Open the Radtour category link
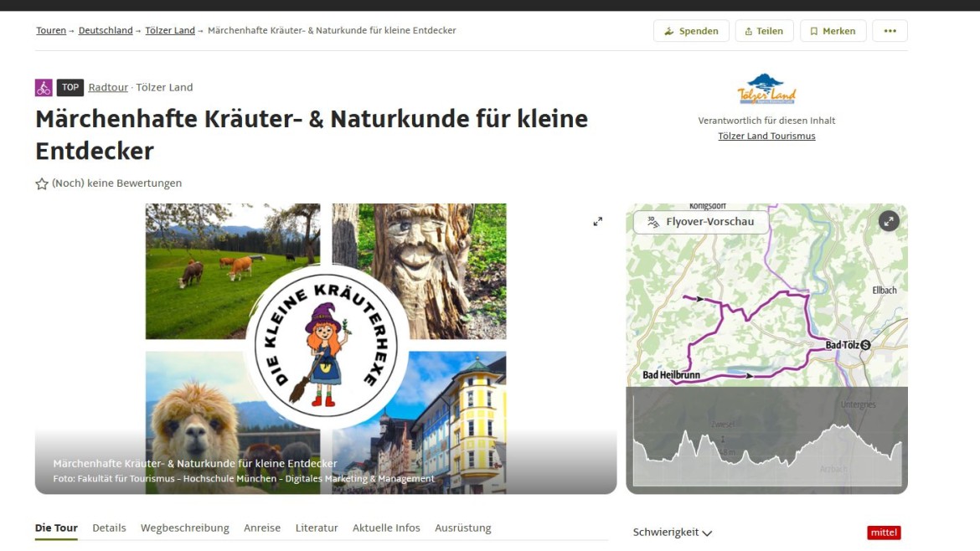The height and width of the screenshot is (551, 980). tap(108, 87)
